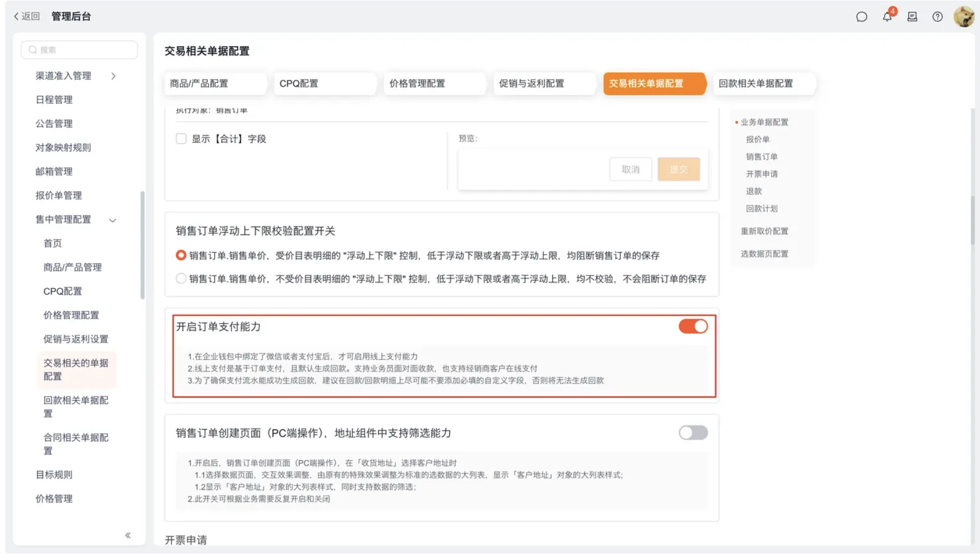Switch to the 回款相关单据配置 tab
The width and height of the screenshot is (980, 554).
(764, 84)
